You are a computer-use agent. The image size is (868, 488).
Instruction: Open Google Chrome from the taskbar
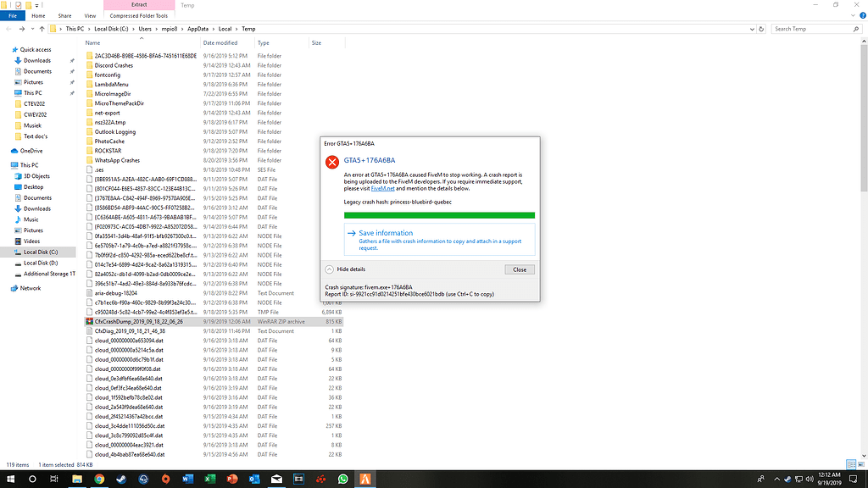(x=100, y=480)
